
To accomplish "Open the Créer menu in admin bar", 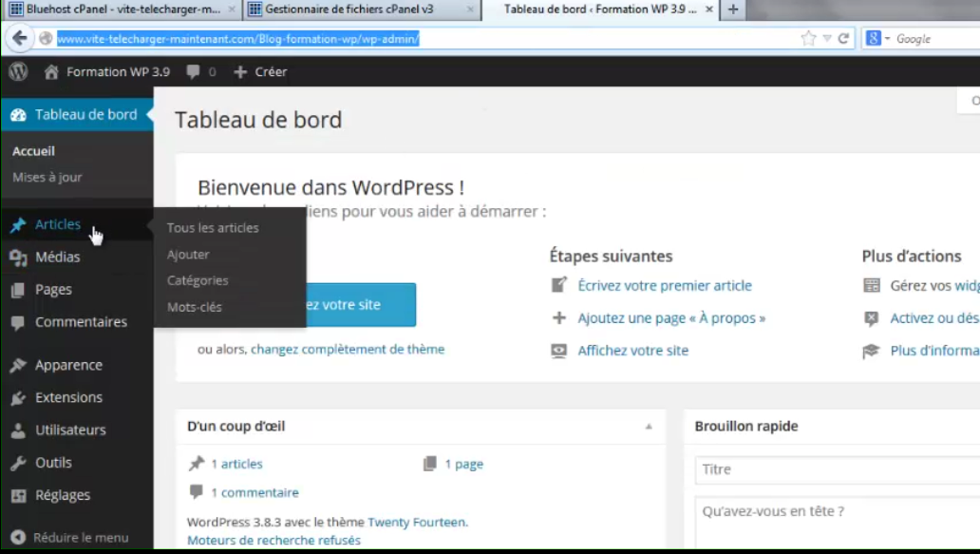I will [260, 72].
